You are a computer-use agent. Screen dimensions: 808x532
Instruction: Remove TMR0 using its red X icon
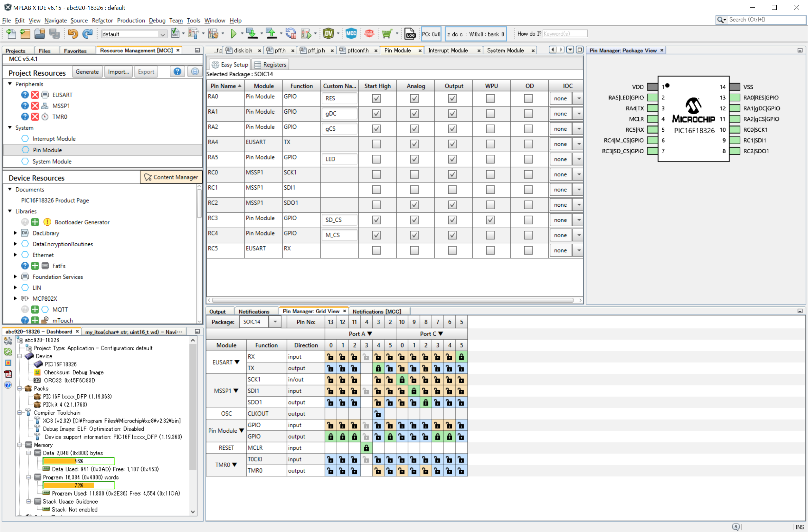tap(35, 117)
